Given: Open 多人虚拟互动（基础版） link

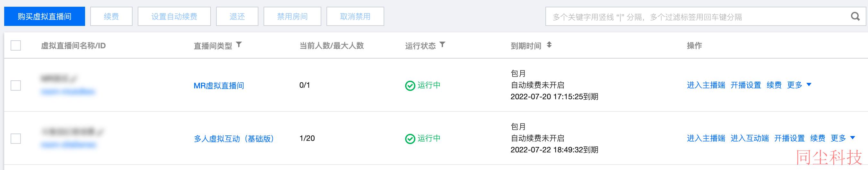Looking at the screenshot, I should click(x=234, y=139).
